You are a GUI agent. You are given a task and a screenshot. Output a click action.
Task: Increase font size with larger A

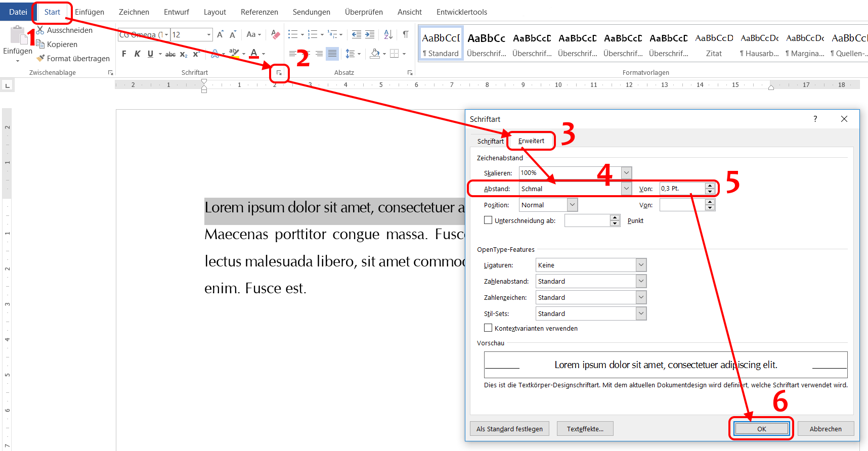click(220, 34)
